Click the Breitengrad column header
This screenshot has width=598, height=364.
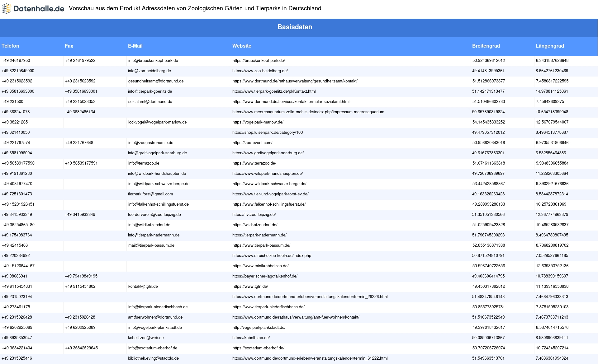[x=486, y=46]
